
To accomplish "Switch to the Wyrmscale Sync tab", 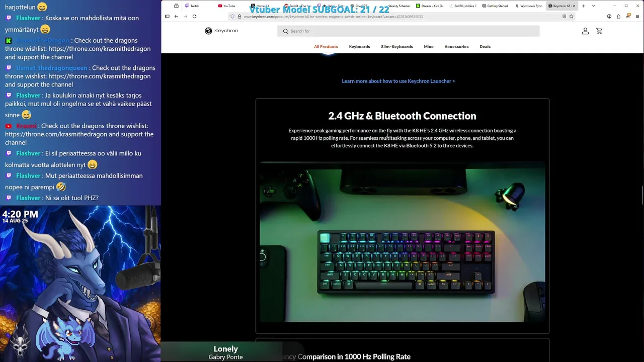I will point(529,6).
